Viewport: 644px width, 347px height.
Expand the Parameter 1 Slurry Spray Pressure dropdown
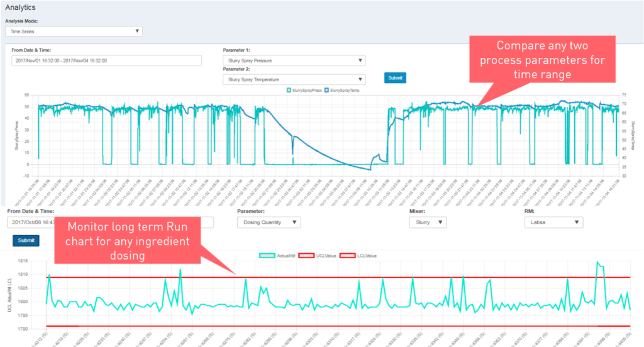click(294, 60)
